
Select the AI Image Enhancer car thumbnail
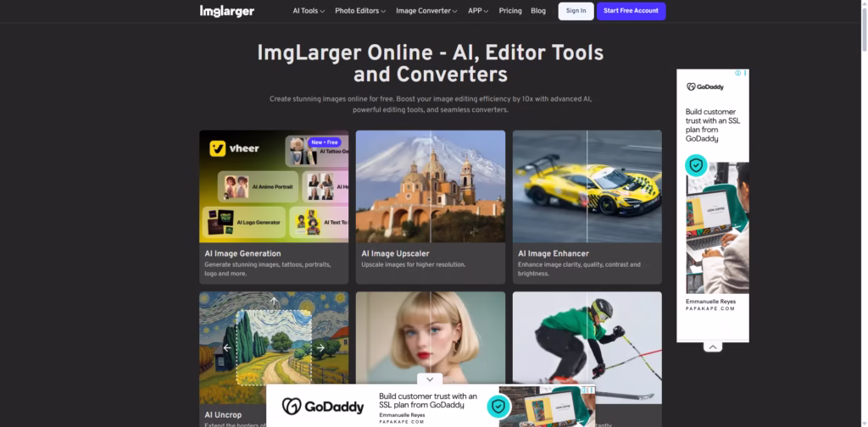[x=587, y=186]
